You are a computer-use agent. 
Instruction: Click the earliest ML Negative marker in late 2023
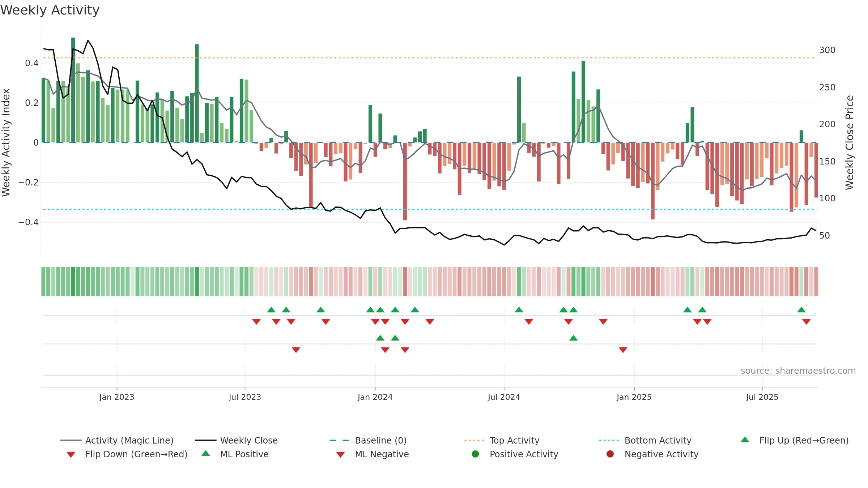[296, 350]
